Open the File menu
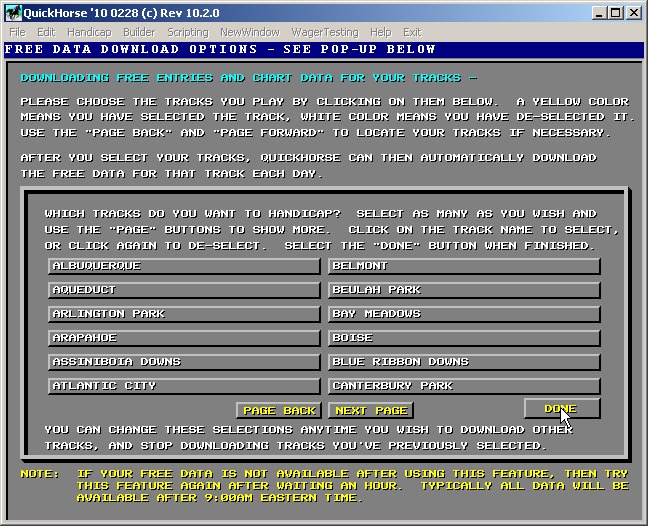The image size is (648, 526). 17,32
